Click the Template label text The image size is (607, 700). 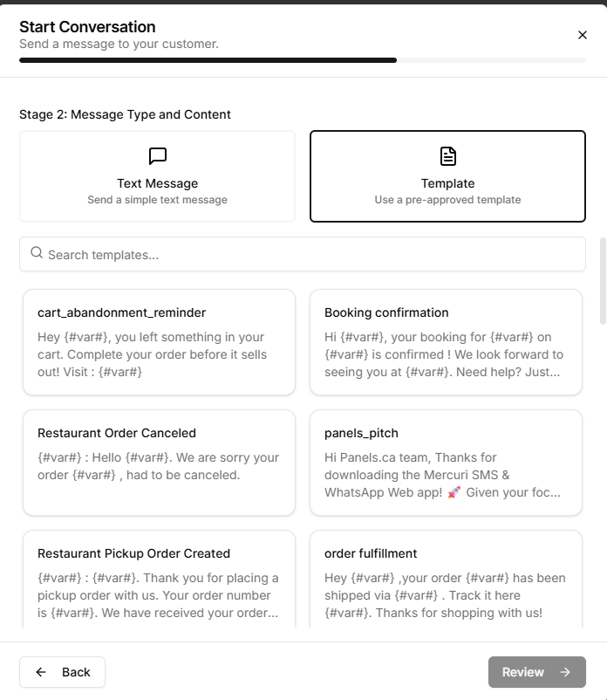447,183
